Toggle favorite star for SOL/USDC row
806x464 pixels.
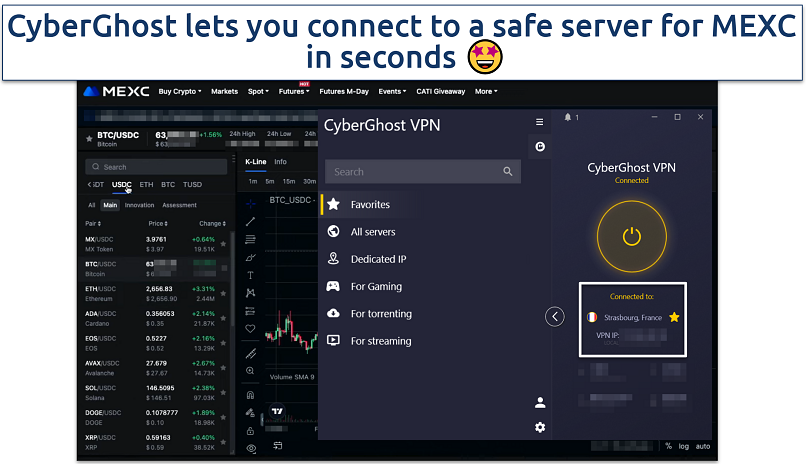pyautogui.click(x=223, y=393)
